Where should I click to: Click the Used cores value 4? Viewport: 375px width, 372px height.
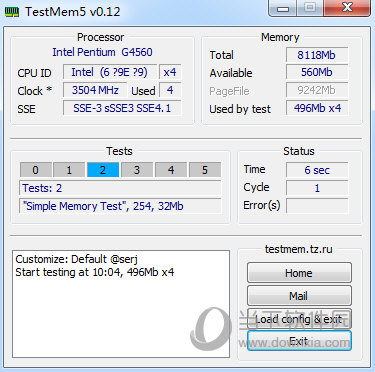(170, 90)
